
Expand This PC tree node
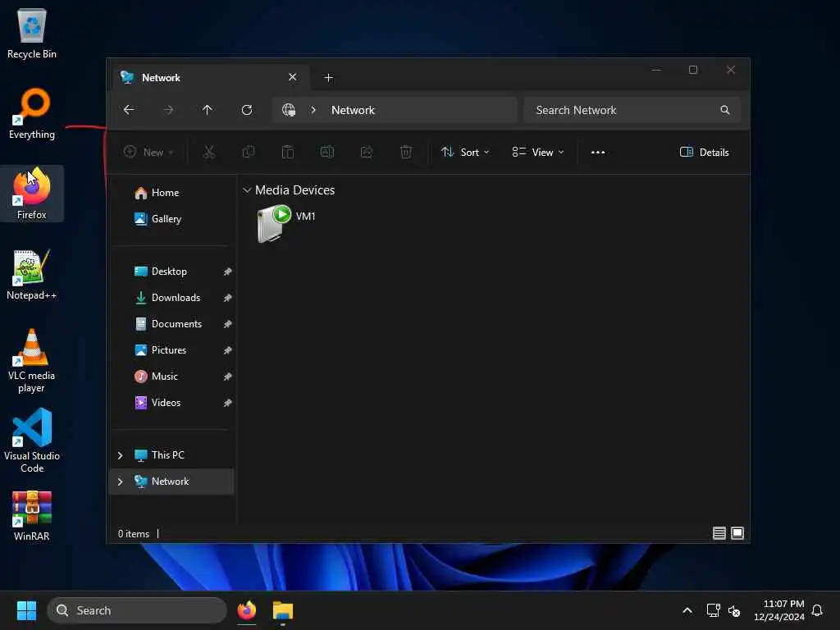(120, 455)
